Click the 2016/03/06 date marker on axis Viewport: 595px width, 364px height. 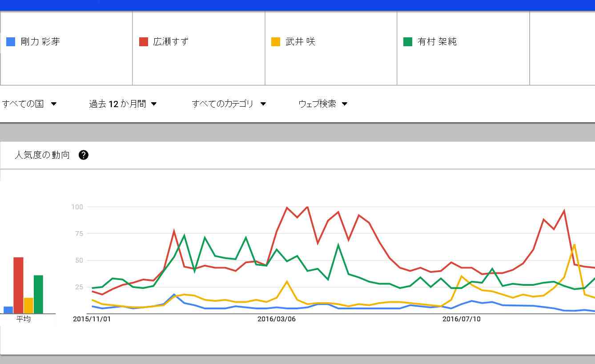pyautogui.click(x=276, y=319)
